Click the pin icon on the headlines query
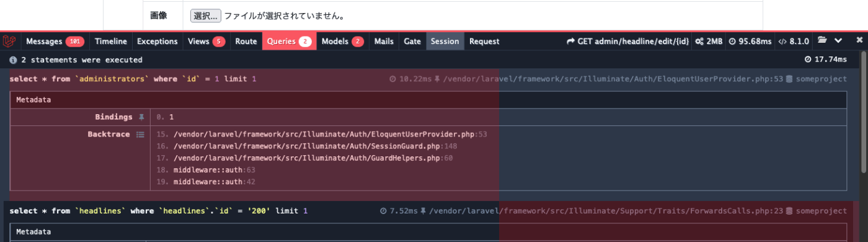This screenshot has height=242, width=868. coord(423,211)
